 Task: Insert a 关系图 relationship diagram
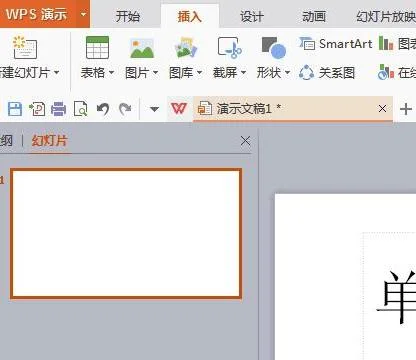(x=327, y=72)
